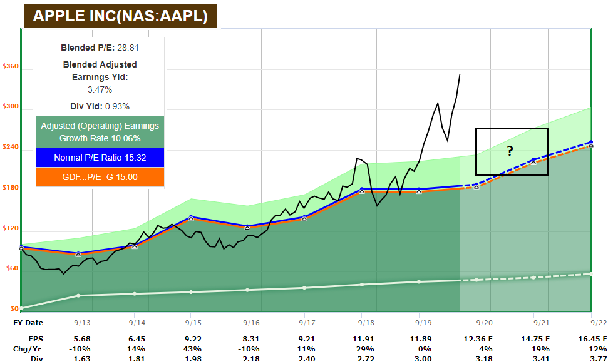Image resolution: width=613 pixels, height=364 pixels.
Task: Click the white dividend dot at 9/13
Action: pos(78,296)
